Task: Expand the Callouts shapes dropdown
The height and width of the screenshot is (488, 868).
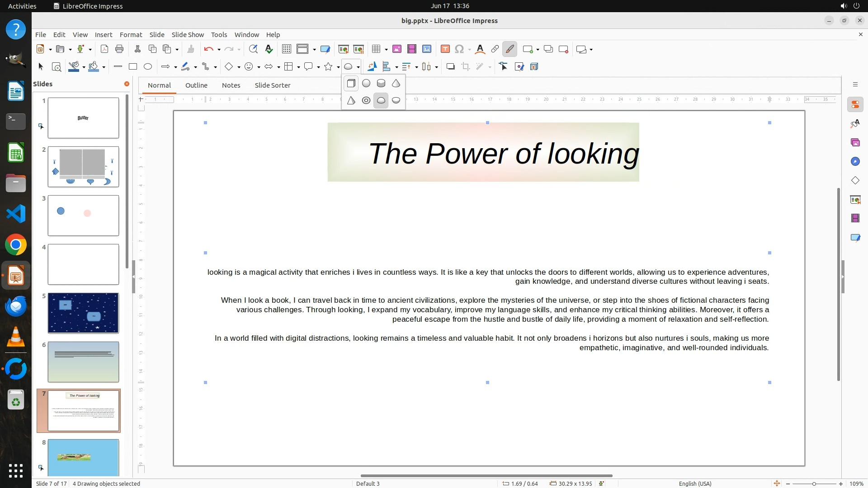Action: 319,67
